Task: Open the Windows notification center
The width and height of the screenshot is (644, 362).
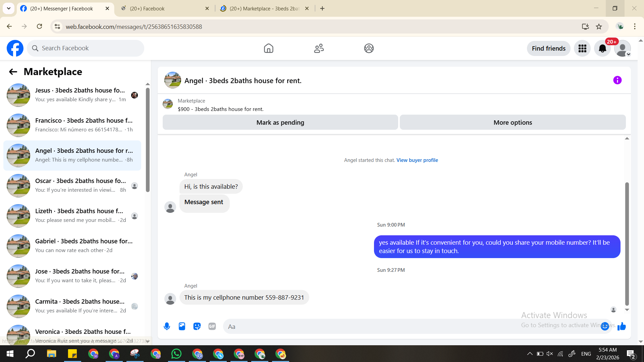Action: pyautogui.click(x=631, y=354)
